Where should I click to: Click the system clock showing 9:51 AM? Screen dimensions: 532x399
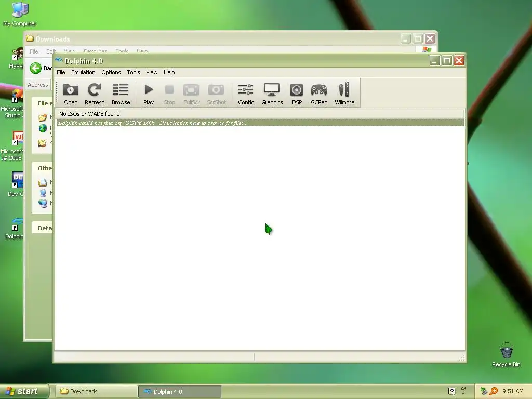(x=513, y=391)
